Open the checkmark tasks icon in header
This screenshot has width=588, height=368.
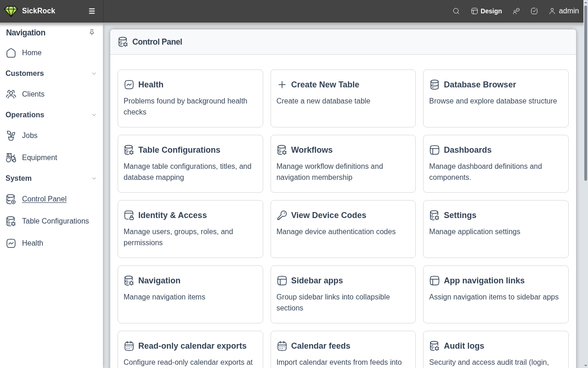pos(534,11)
